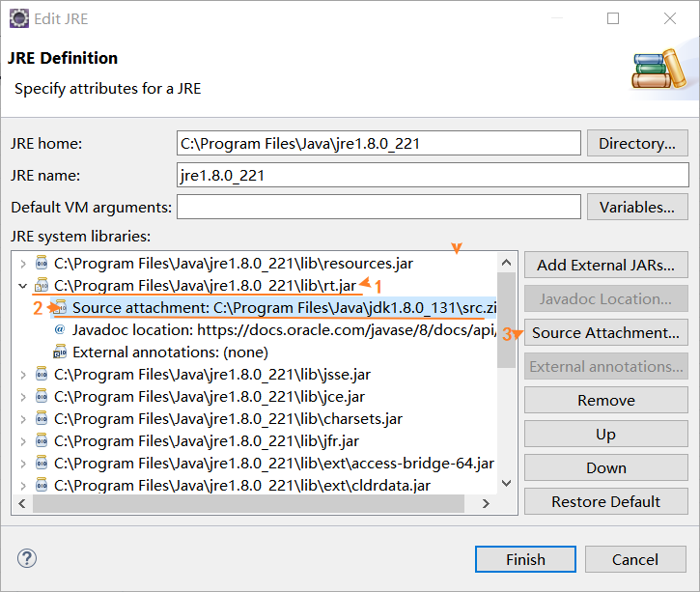Click the JRE name text field
Image resolution: width=700 pixels, height=592 pixels.
(x=433, y=175)
